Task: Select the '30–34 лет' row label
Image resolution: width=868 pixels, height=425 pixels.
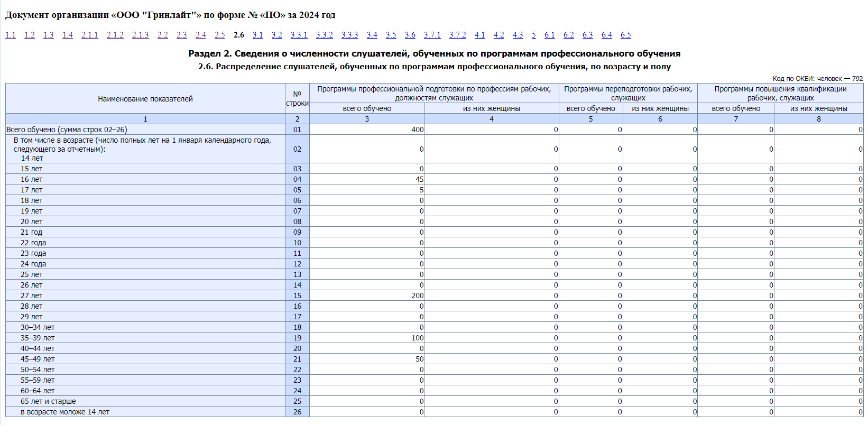Action: 38,327
